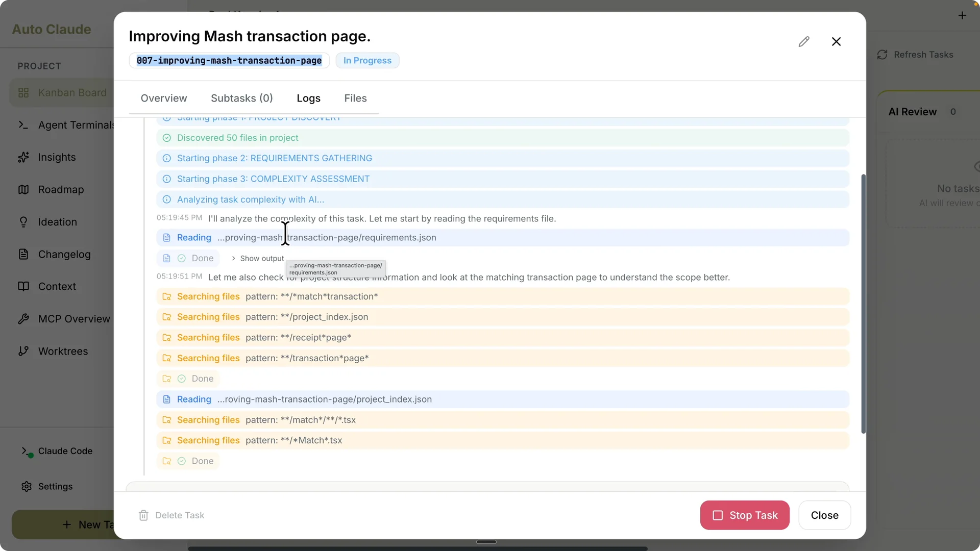Image resolution: width=980 pixels, height=551 pixels.
Task: Click 'Analyzing task complexity with AI...' entry
Action: click(x=503, y=199)
